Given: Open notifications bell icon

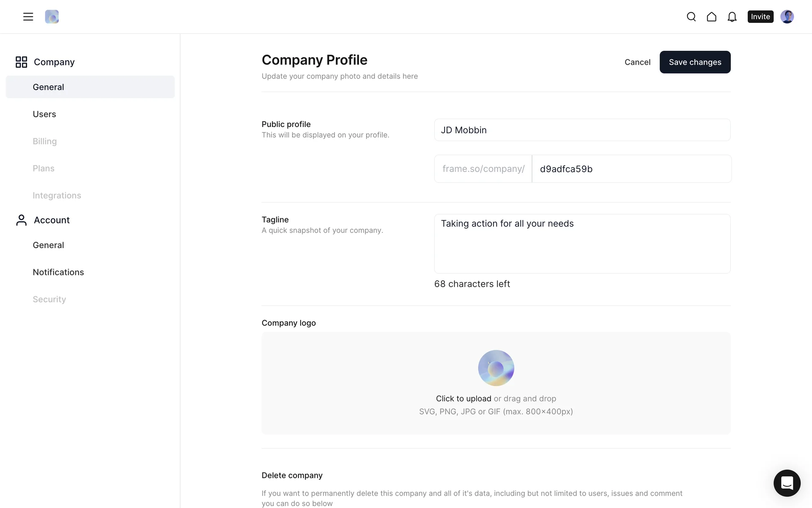Looking at the screenshot, I should pyautogui.click(x=732, y=17).
